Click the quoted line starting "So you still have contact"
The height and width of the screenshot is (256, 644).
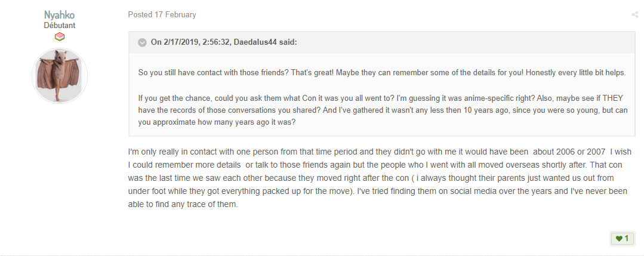click(382, 73)
